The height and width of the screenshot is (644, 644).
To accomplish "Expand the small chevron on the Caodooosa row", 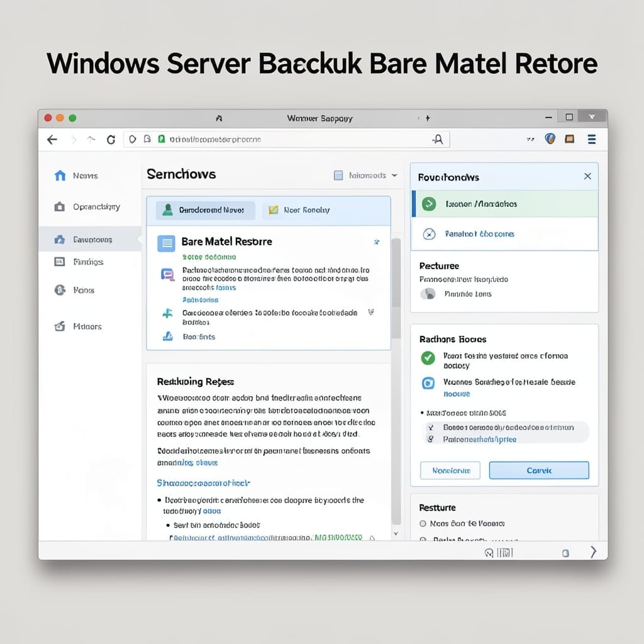I will point(371,312).
